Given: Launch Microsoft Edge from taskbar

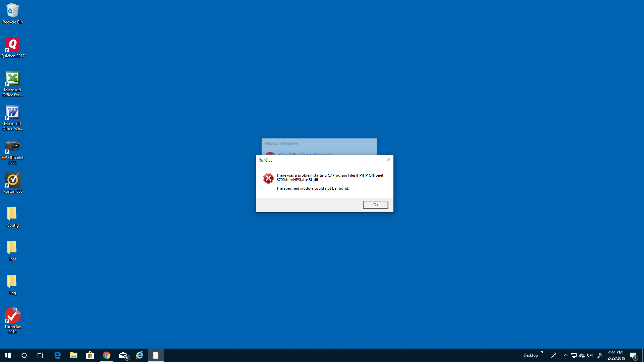Looking at the screenshot, I should (x=57, y=355).
